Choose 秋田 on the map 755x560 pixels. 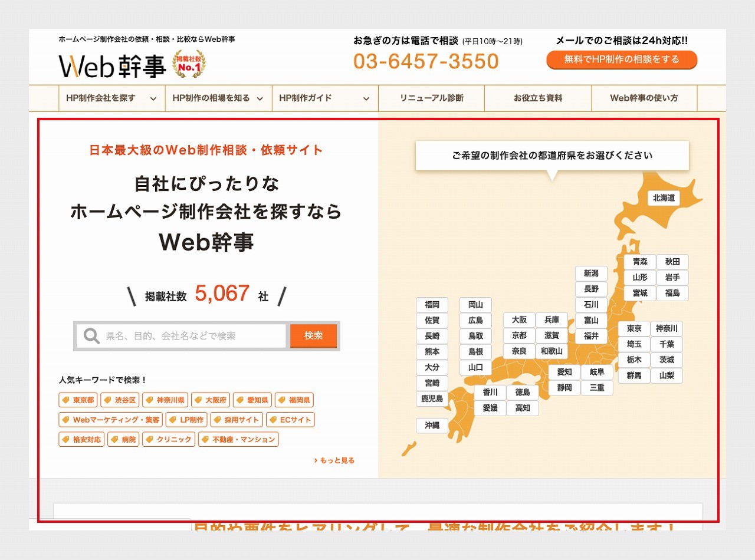(672, 262)
